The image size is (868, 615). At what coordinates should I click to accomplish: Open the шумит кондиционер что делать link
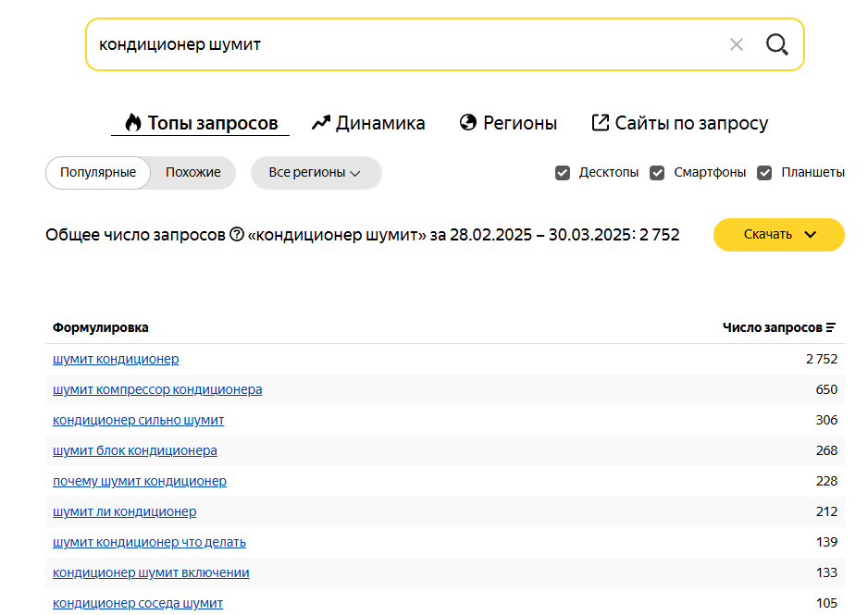pyautogui.click(x=149, y=542)
